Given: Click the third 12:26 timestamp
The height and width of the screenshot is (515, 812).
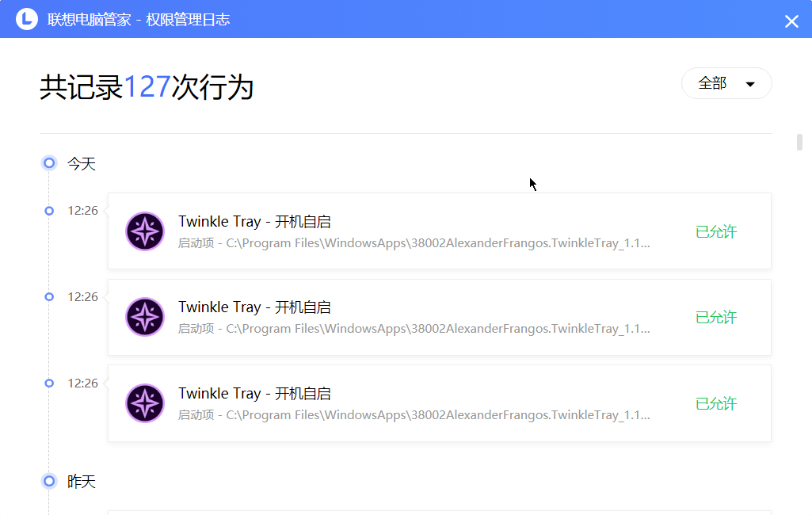Looking at the screenshot, I should [83, 383].
